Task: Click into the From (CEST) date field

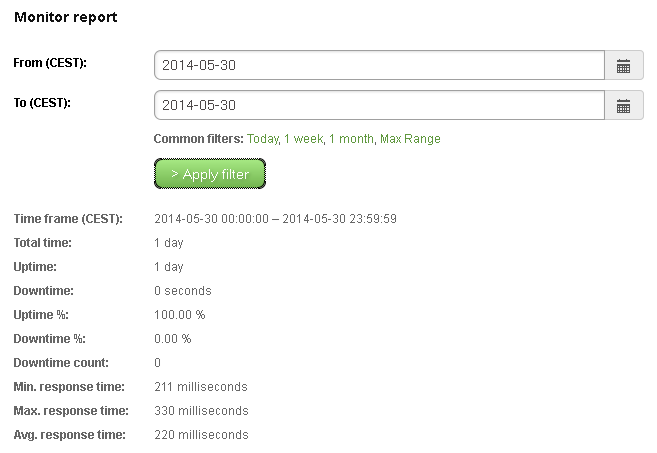Action: pos(379,66)
